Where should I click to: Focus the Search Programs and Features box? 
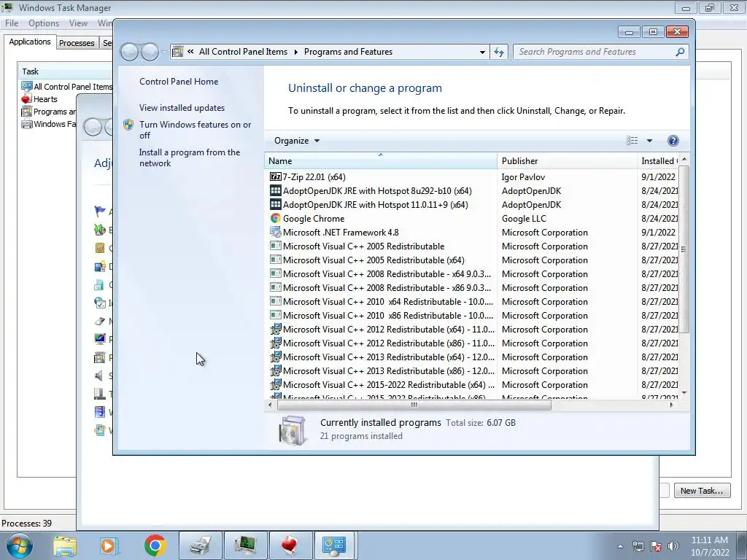[x=595, y=52]
